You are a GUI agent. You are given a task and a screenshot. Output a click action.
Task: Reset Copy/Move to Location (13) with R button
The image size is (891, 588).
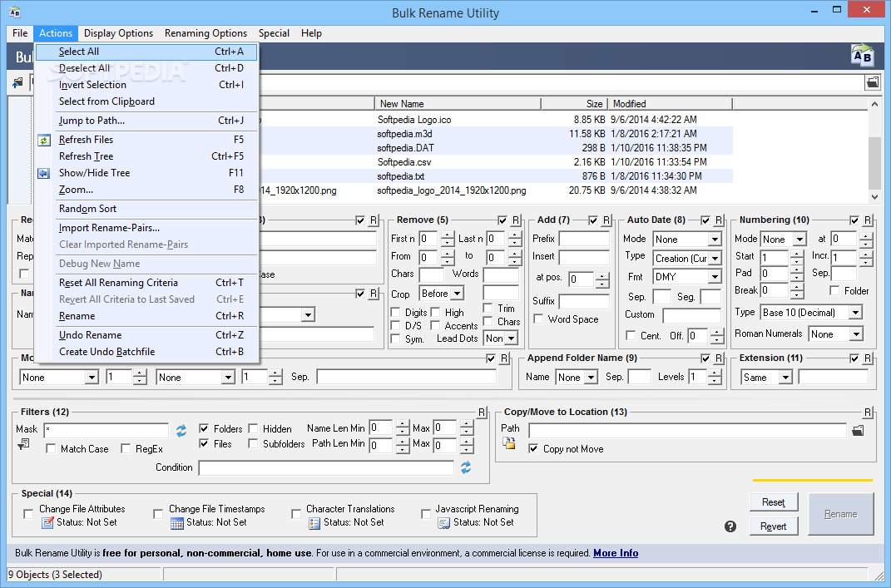click(x=868, y=413)
